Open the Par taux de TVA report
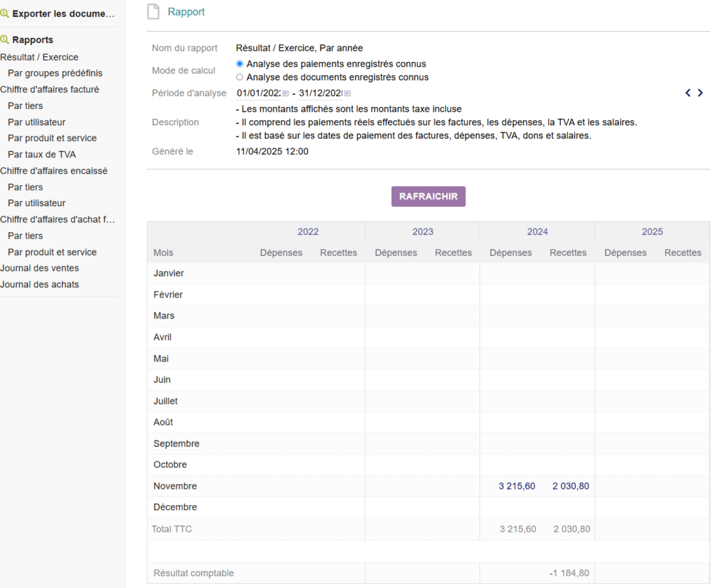 click(x=41, y=154)
